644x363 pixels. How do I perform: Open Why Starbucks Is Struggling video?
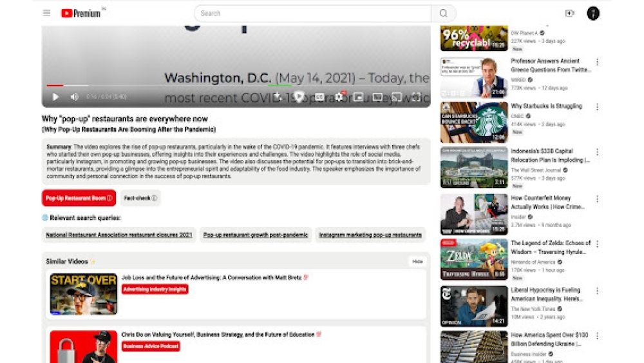pyautogui.click(x=546, y=106)
